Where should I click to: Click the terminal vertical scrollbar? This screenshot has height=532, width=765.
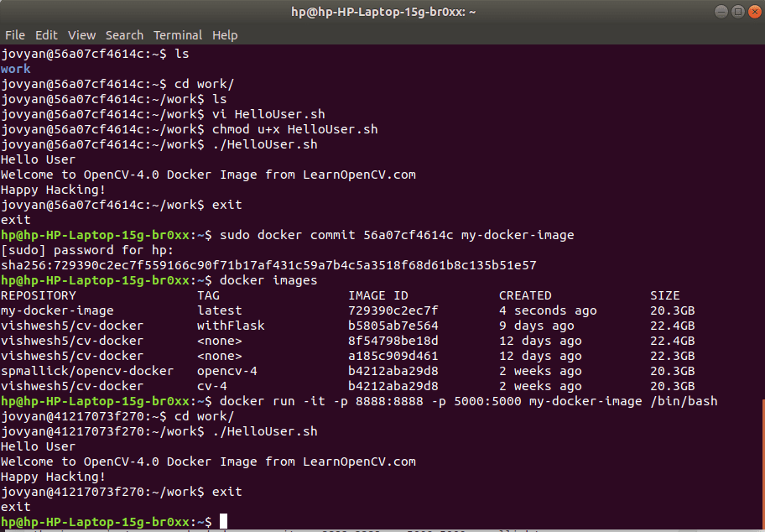click(x=763, y=464)
